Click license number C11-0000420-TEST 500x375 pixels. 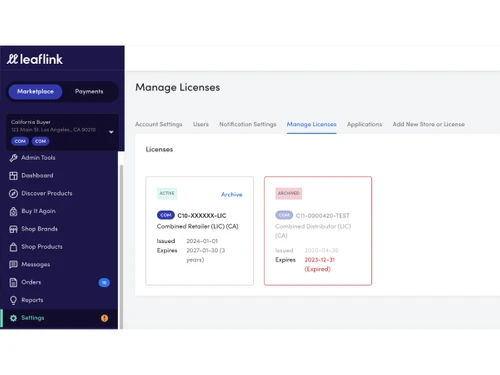click(322, 216)
